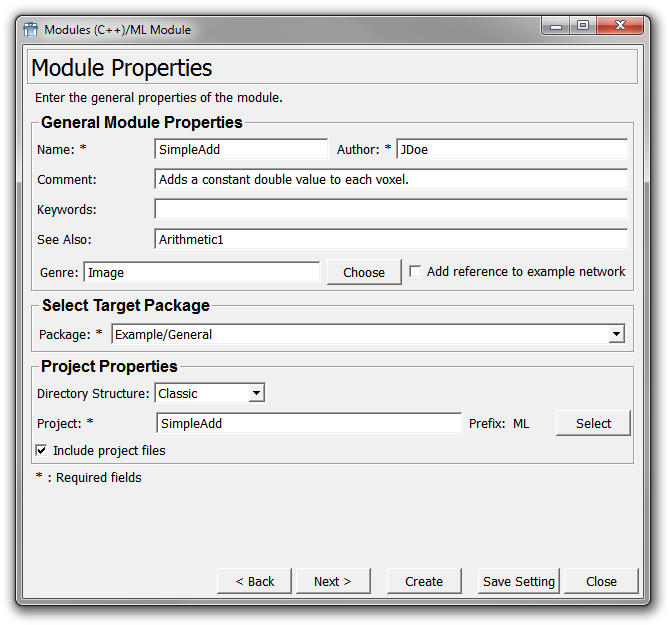
Task: Open the Package dropdown list
Action: (617, 334)
